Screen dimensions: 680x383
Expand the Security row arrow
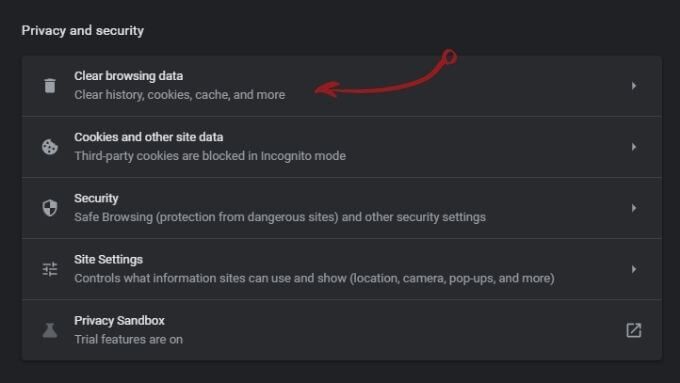(x=634, y=208)
